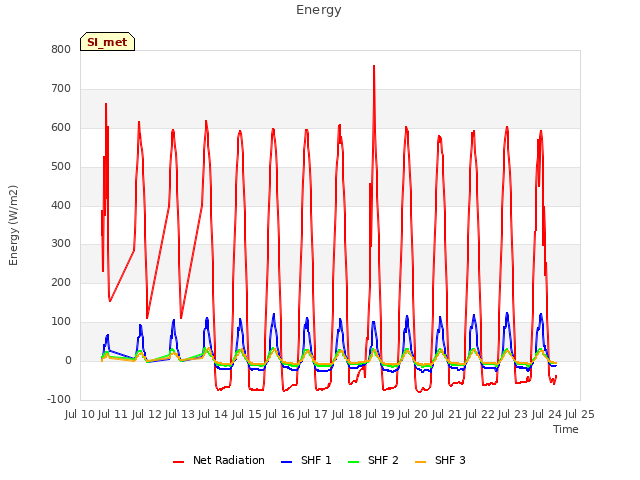Click the 200 y-axis tick label

pos(61,282)
